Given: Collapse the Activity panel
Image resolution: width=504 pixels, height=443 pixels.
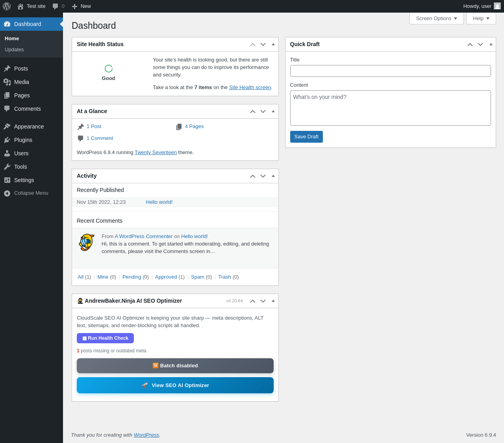Looking at the screenshot, I should coord(273,176).
